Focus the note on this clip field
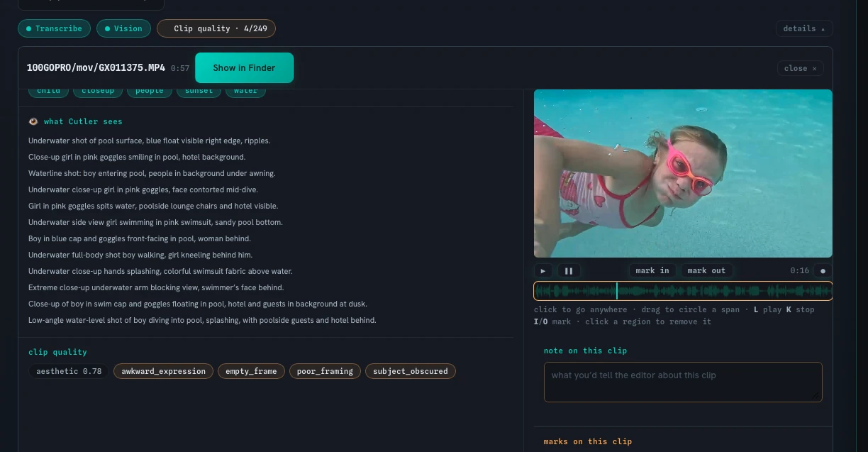The image size is (868, 452). coord(683,382)
